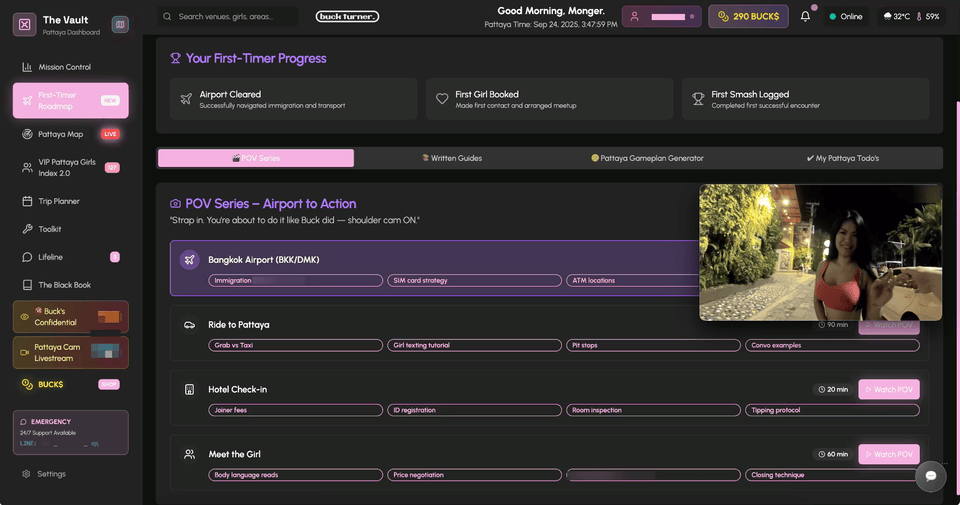Image resolution: width=960 pixels, height=505 pixels.
Task: Open the user profile menu in header
Action: click(661, 17)
